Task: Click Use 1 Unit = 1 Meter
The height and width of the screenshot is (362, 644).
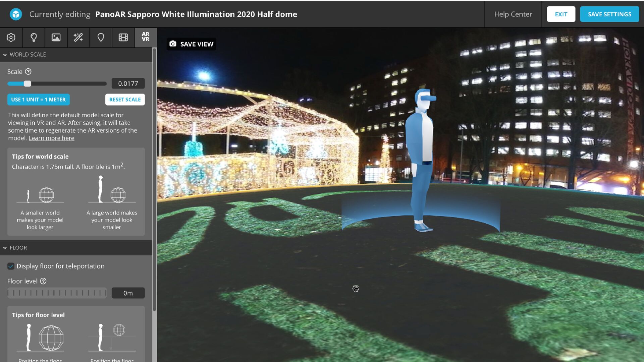Action: point(39,100)
